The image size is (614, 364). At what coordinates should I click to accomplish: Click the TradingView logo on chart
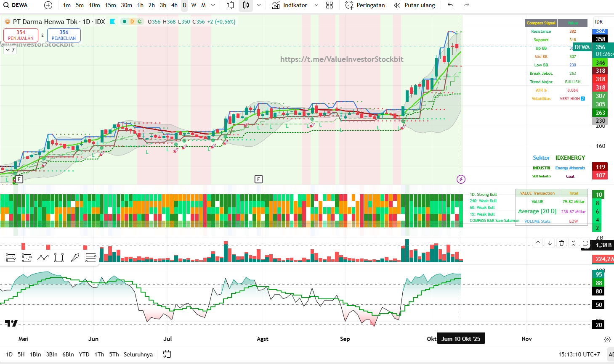[x=11, y=323]
